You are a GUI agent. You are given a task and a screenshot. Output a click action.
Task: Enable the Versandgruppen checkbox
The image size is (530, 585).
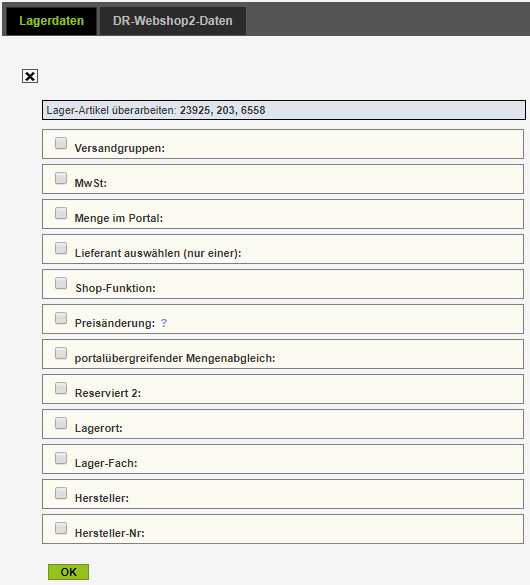click(x=61, y=143)
